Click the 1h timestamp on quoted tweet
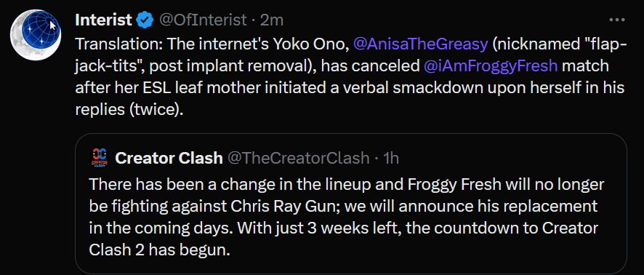 [390, 159]
